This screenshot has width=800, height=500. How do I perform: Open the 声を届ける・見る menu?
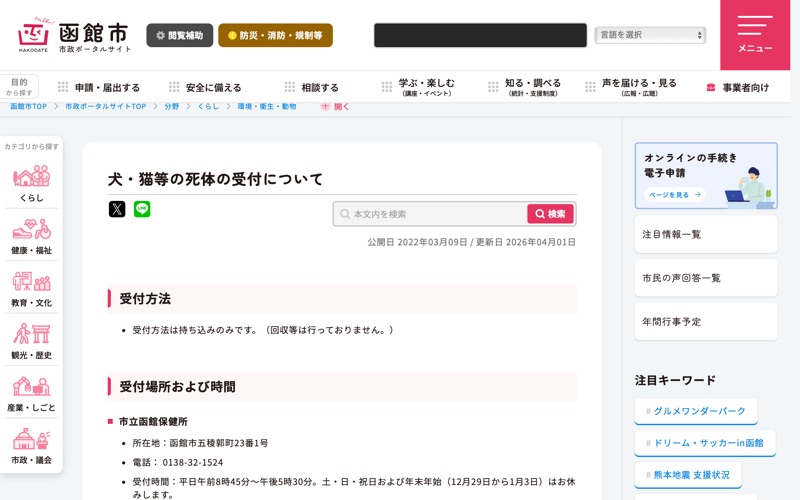click(x=631, y=87)
